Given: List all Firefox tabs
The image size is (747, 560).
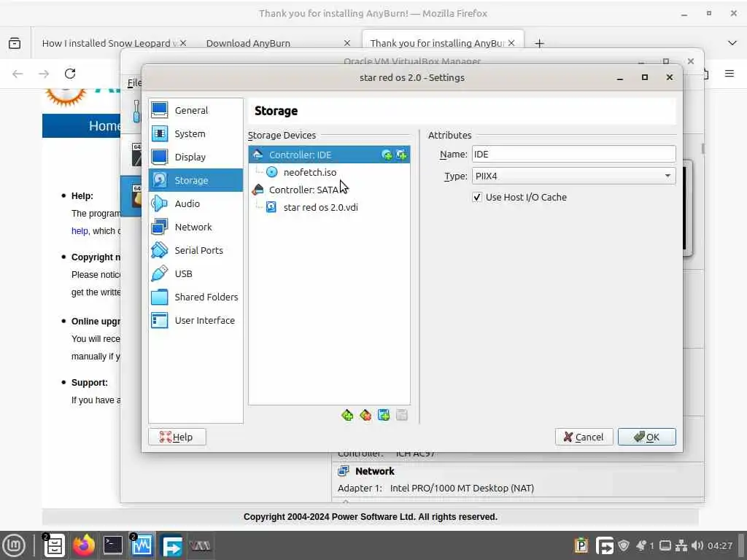Looking at the screenshot, I should pyautogui.click(x=732, y=43).
